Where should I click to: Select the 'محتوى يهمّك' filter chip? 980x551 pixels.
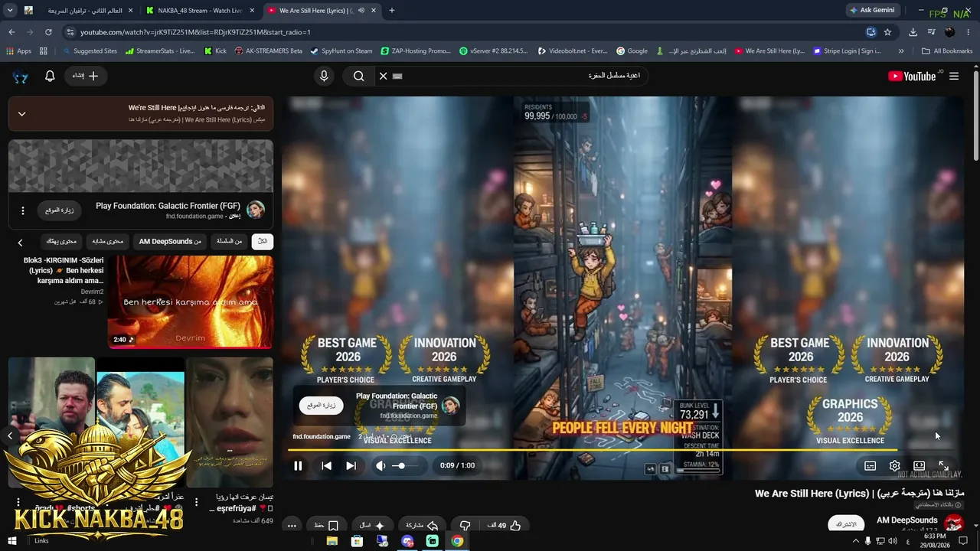61,241
